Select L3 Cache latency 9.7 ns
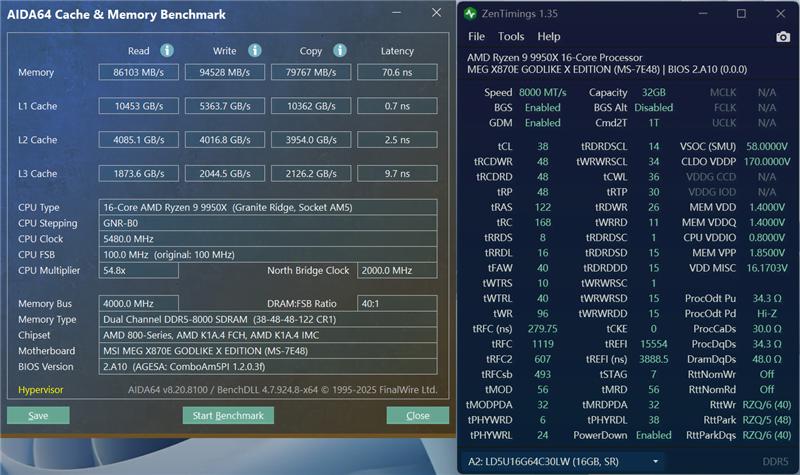This screenshot has height=475, width=800. coord(397,173)
